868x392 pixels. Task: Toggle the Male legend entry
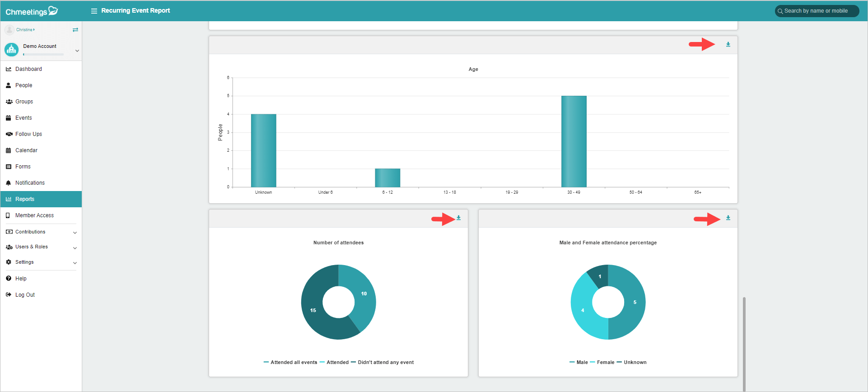click(579, 362)
